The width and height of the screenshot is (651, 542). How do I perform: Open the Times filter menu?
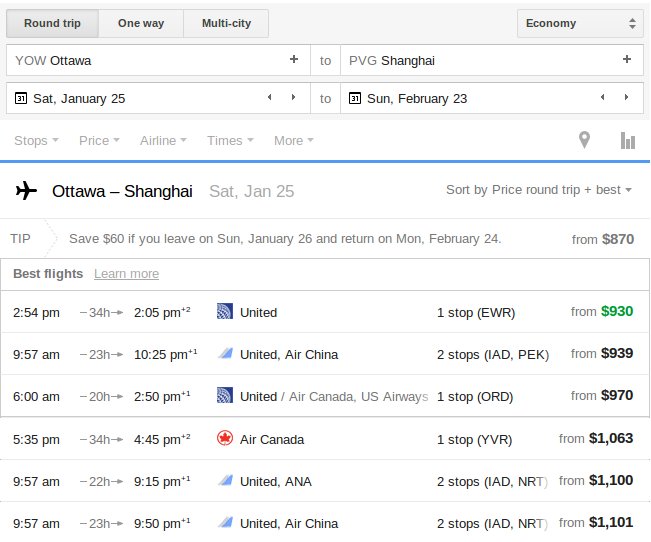pos(230,140)
